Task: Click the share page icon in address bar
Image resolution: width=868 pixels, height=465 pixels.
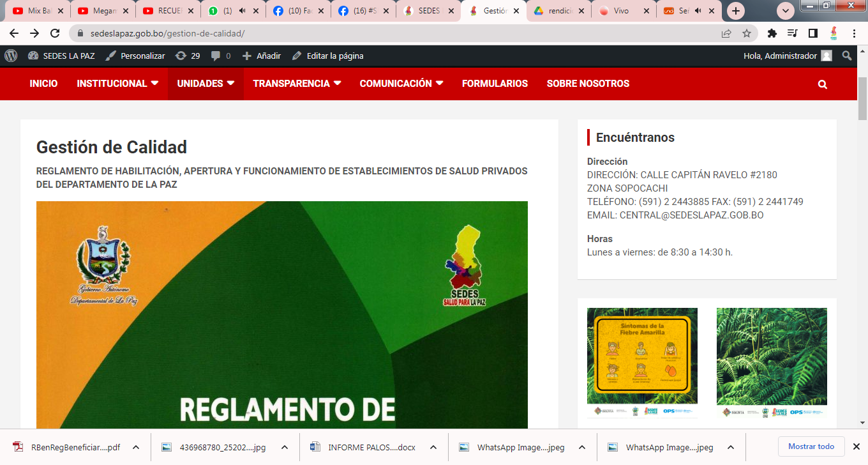Action: tap(726, 33)
